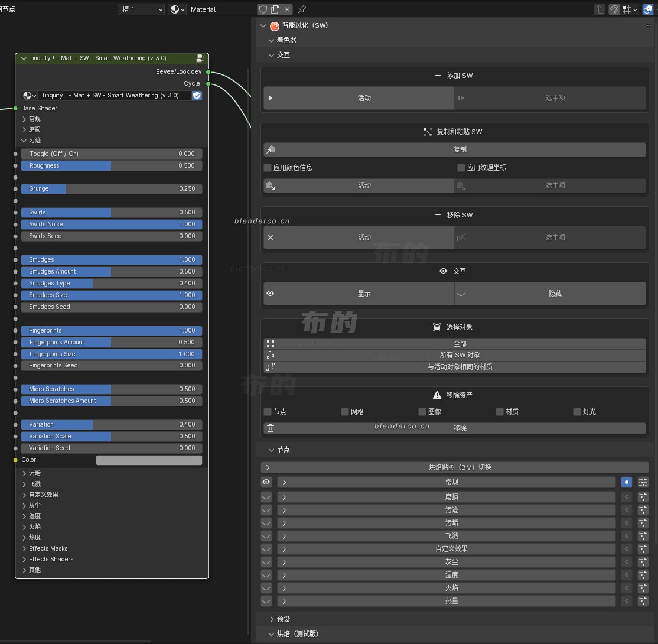Collapse the 节点 subpanel

pyautogui.click(x=271, y=450)
